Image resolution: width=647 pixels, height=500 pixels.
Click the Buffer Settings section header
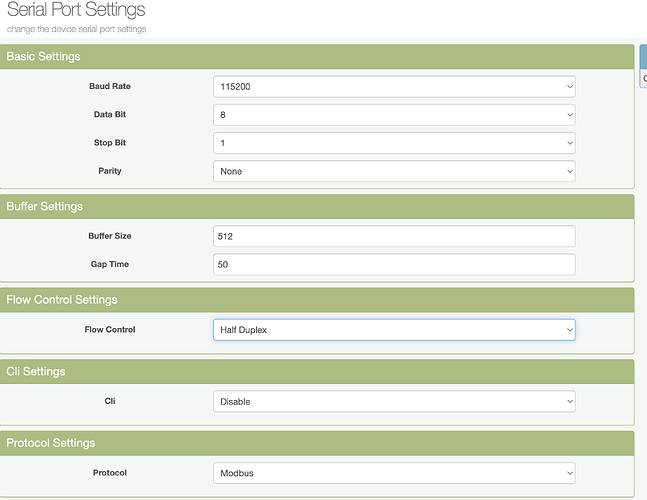(317, 206)
